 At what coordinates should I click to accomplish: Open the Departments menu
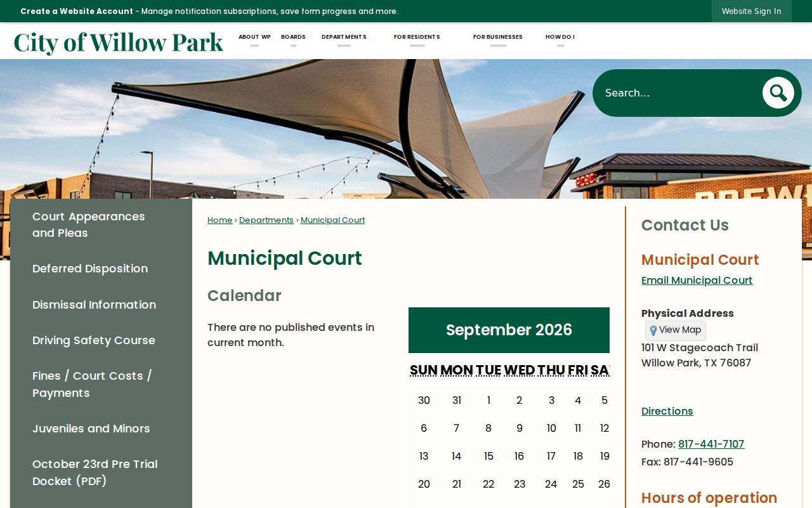pos(344,37)
